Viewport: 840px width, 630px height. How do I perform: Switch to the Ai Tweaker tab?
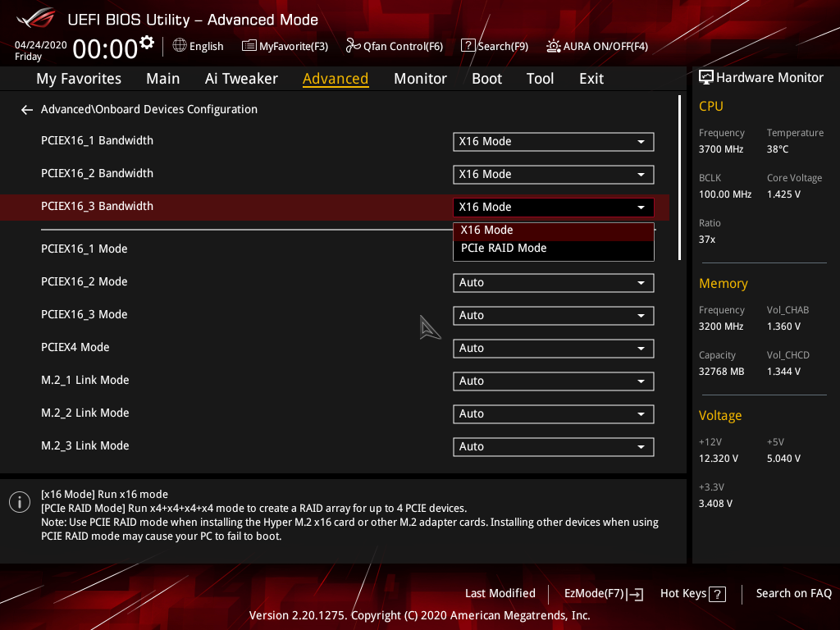[241, 79]
